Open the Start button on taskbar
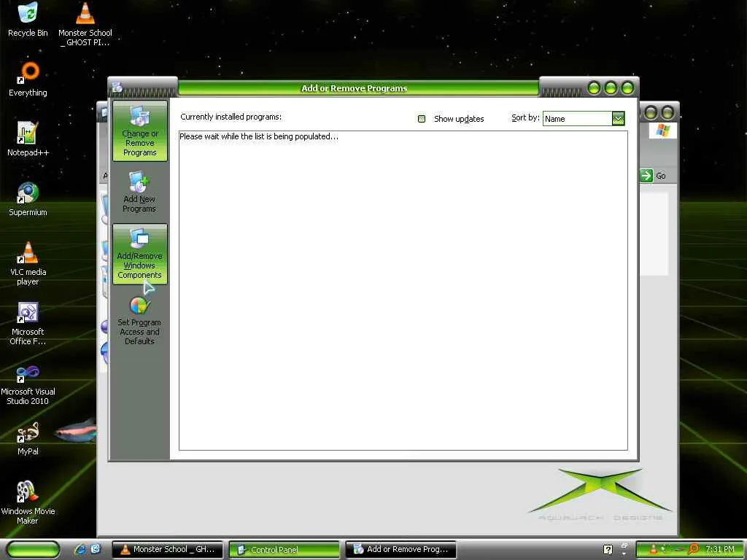Viewport: 747px width, 560px height. 33,550
